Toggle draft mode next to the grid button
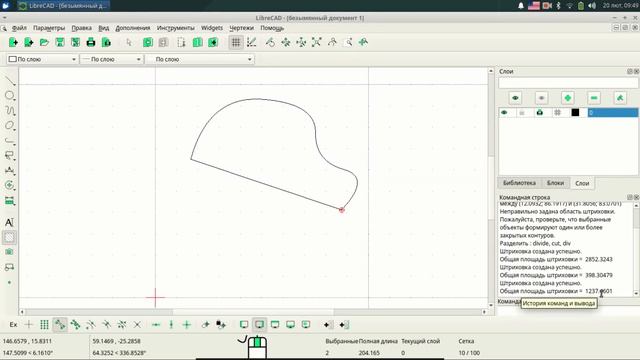 pos(251,42)
